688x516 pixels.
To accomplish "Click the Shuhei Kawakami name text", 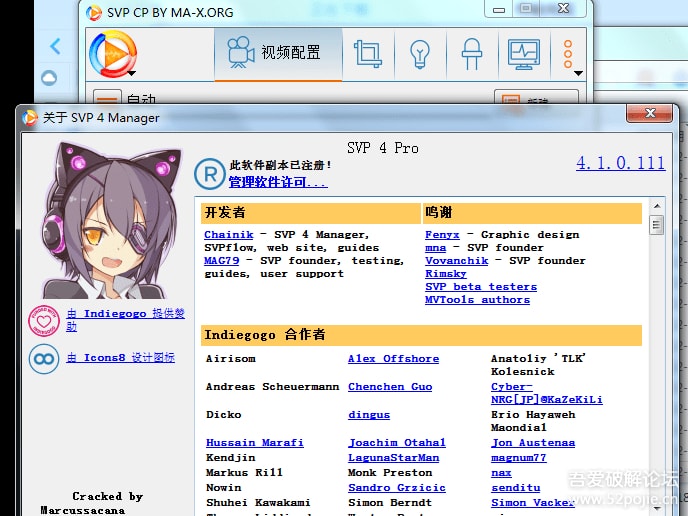I will pos(258,503).
